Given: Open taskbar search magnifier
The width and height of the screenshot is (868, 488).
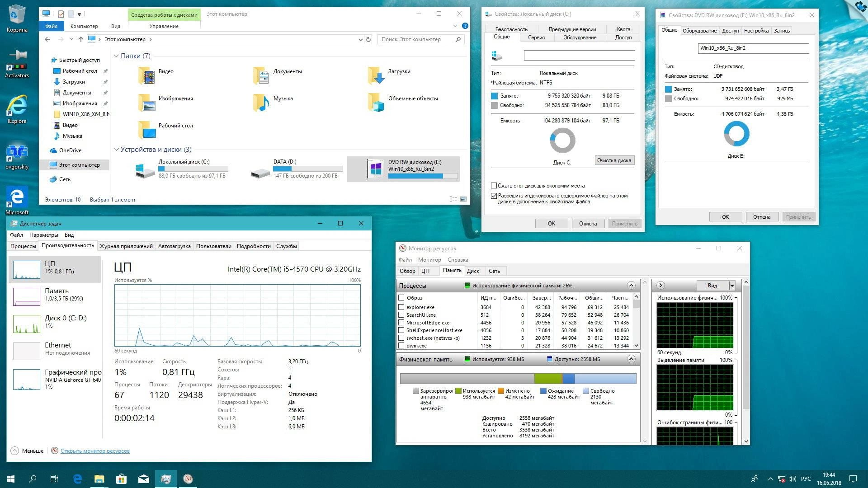Looking at the screenshot, I should point(33,479).
